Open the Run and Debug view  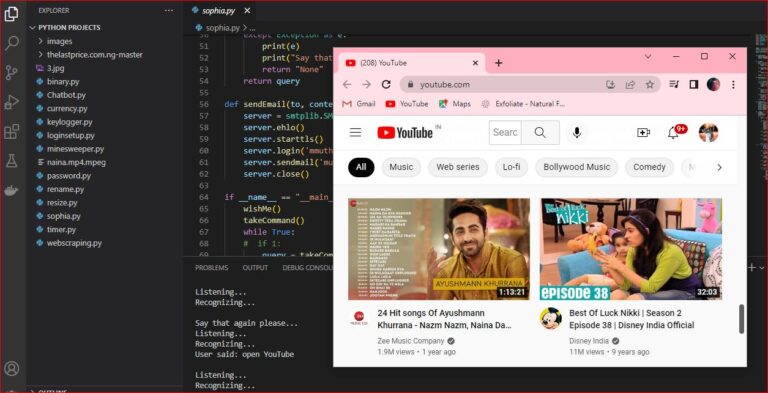pyautogui.click(x=11, y=102)
